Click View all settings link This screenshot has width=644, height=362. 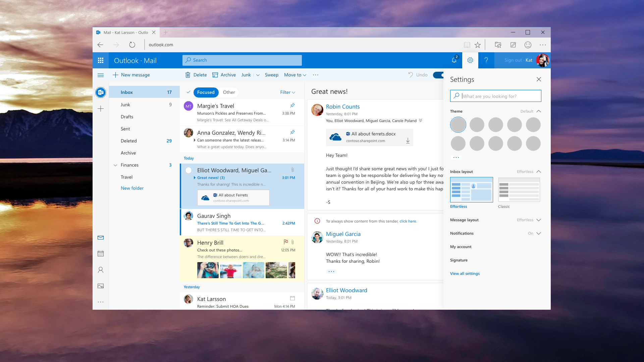pyautogui.click(x=465, y=274)
